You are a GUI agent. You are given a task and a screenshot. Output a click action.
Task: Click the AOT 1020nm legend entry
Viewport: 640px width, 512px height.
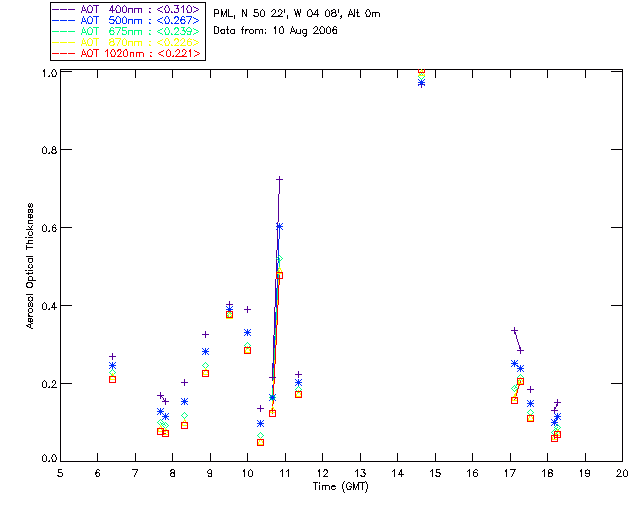pyautogui.click(x=127, y=53)
